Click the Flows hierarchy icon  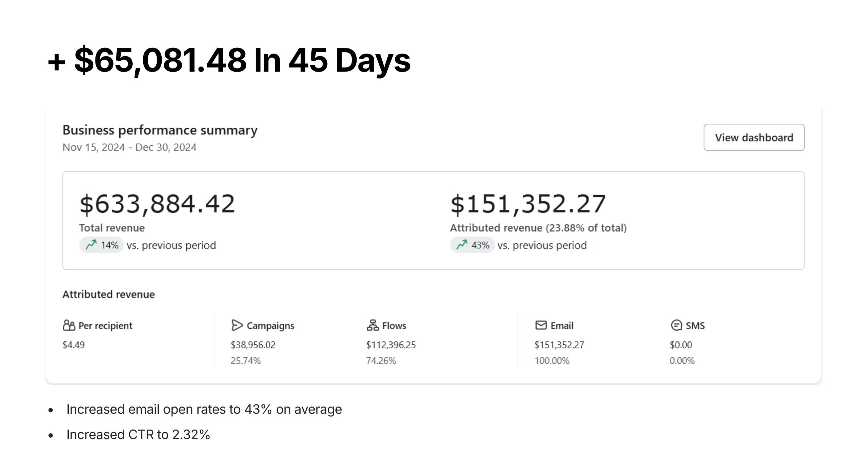click(373, 325)
